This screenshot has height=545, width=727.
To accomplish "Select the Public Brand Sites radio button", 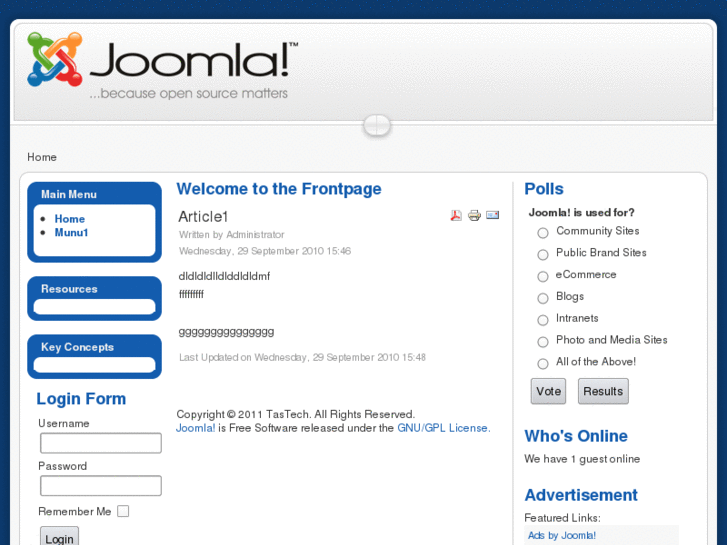I will click(542, 255).
